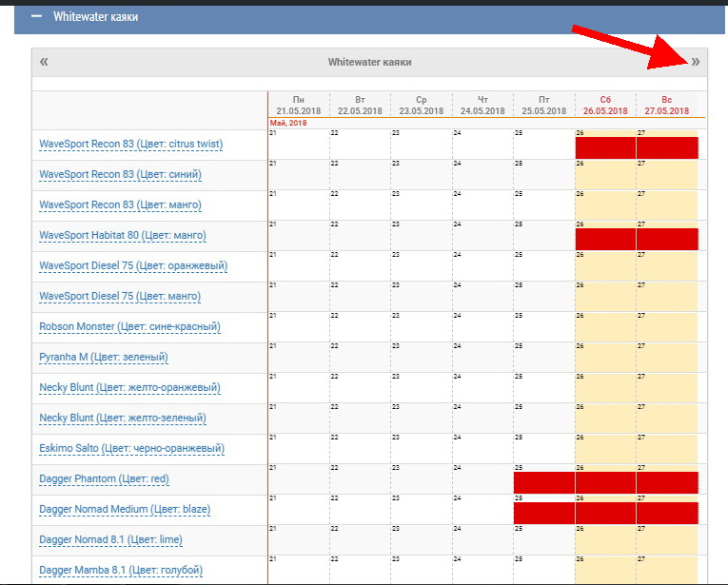Open WaveSport Habitat 80 (Цвет: манго) link

tap(123, 236)
